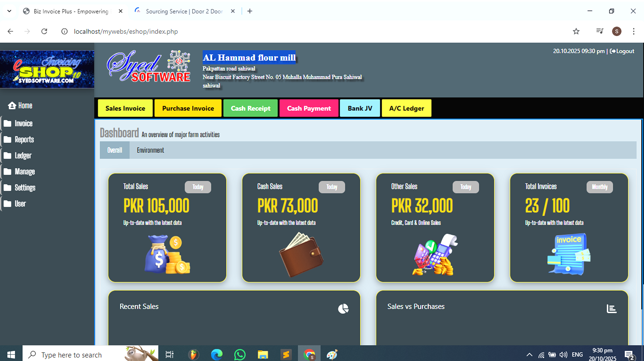Viewport: 644px width, 361px height.
Task: Click the invoice icon in Total Invoices
Action: [x=569, y=254]
